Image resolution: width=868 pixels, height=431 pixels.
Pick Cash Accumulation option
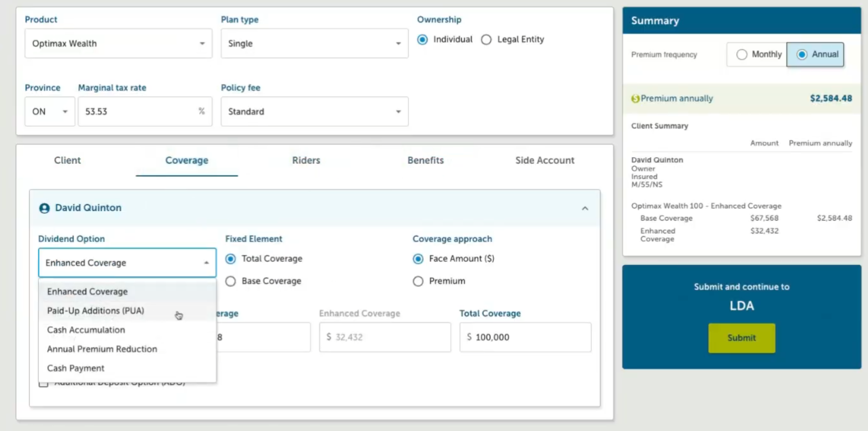(x=127, y=330)
